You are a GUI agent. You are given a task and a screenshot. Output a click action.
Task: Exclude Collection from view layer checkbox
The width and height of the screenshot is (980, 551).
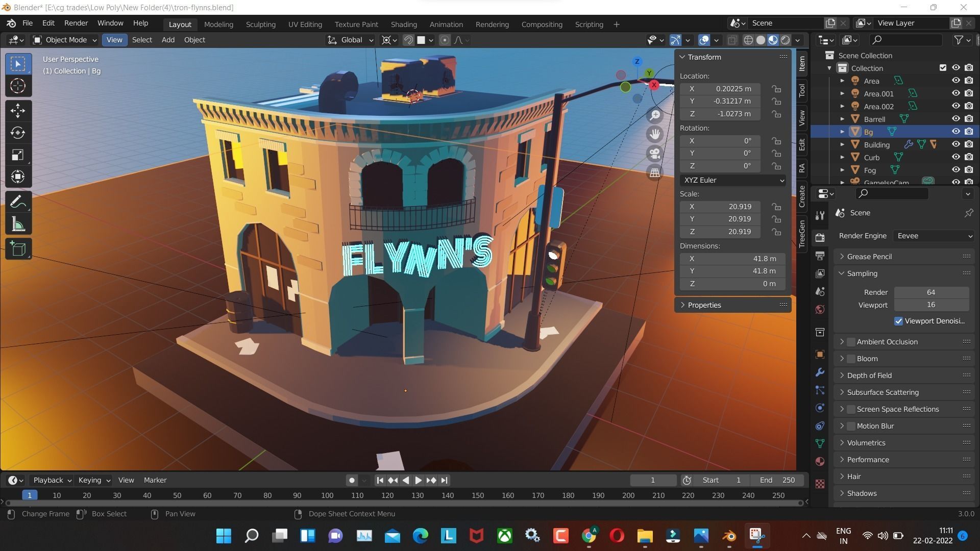click(943, 68)
